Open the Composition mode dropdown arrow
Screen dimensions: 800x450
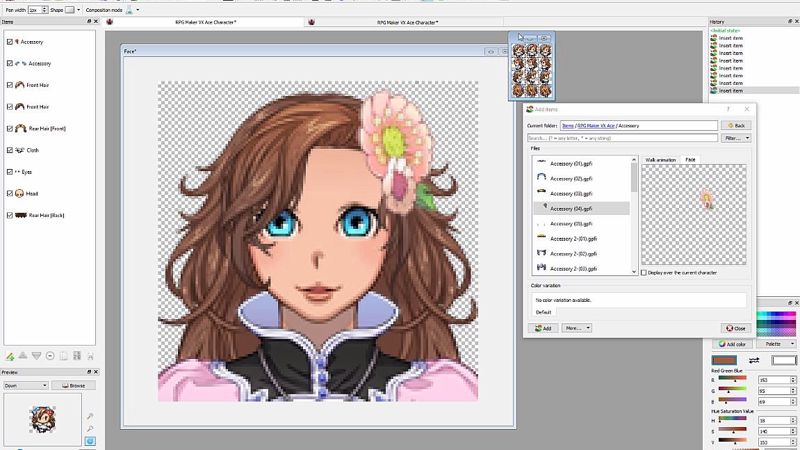click(x=138, y=10)
